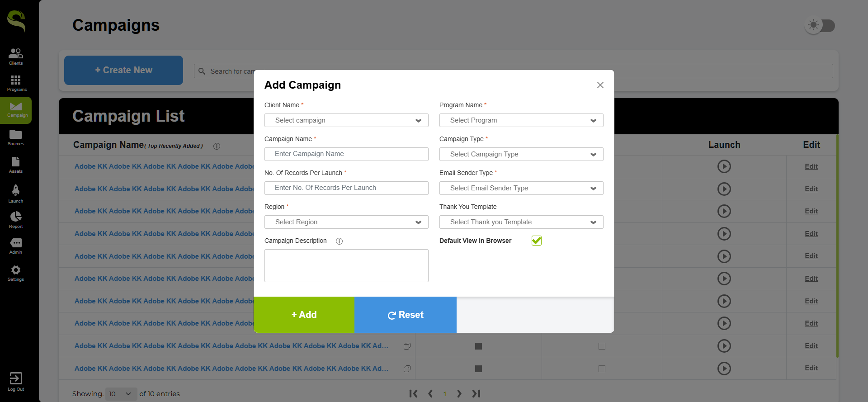Open the Clients sidebar section

click(x=16, y=56)
